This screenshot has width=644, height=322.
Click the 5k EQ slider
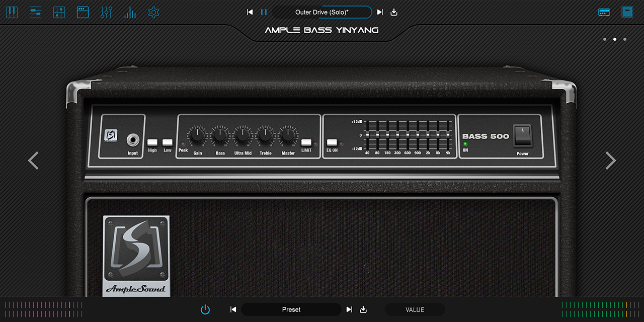point(438,135)
